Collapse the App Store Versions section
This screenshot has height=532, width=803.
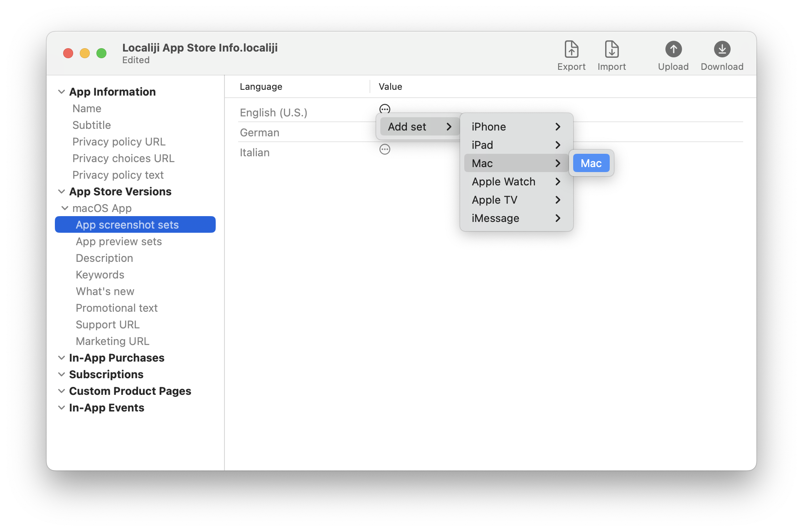click(x=62, y=192)
